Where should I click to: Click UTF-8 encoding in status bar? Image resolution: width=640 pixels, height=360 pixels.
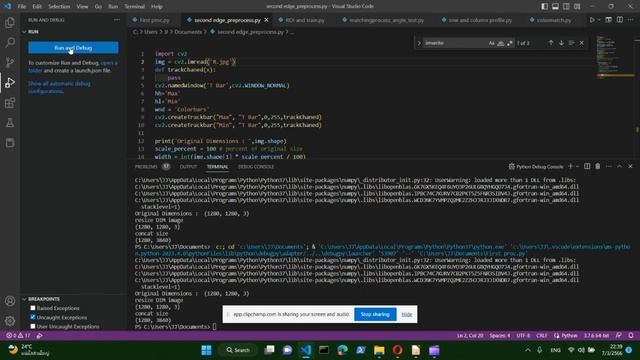pyautogui.click(x=523, y=336)
